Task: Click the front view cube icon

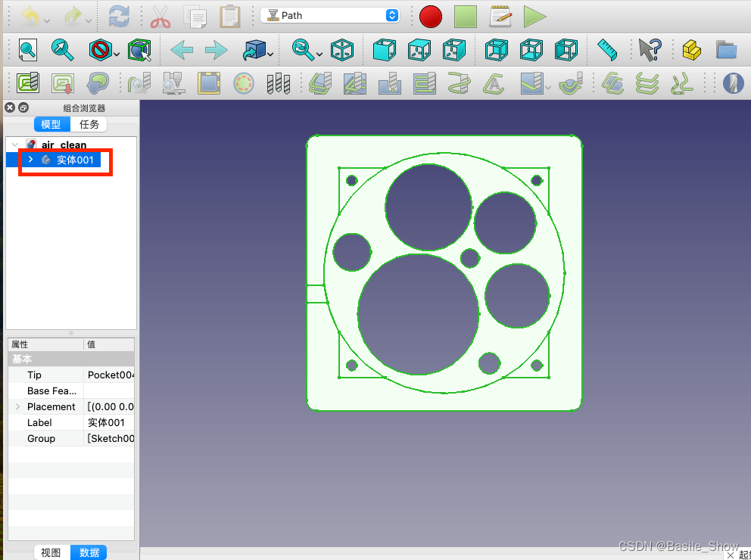Action: [x=385, y=49]
